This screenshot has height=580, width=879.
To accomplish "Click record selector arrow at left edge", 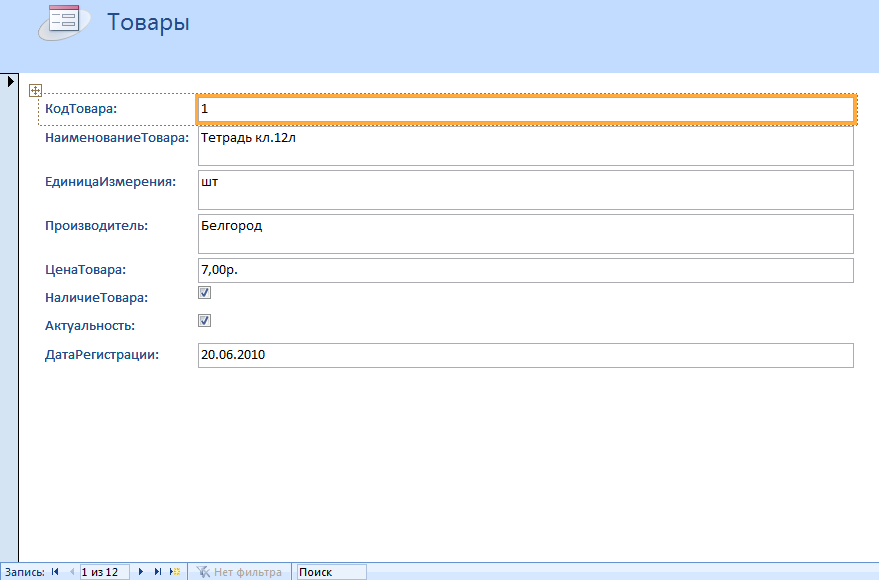I will pyautogui.click(x=10, y=81).
